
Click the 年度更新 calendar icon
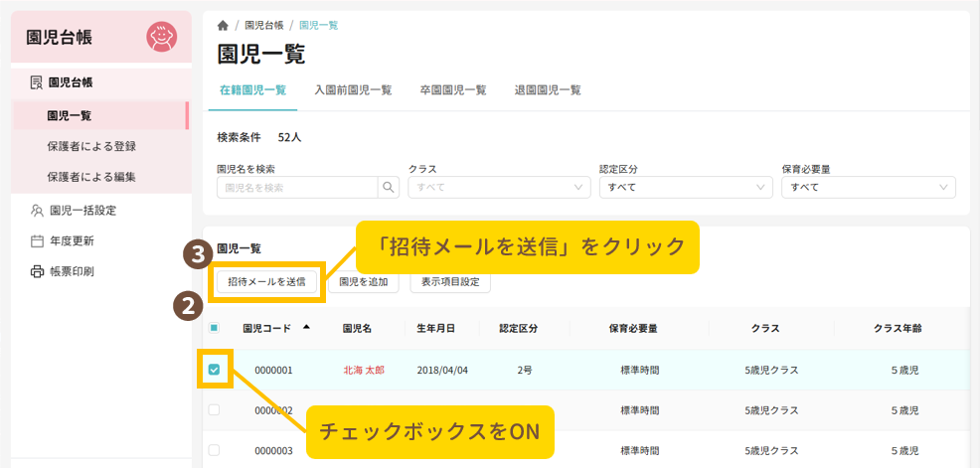point(36,240)
